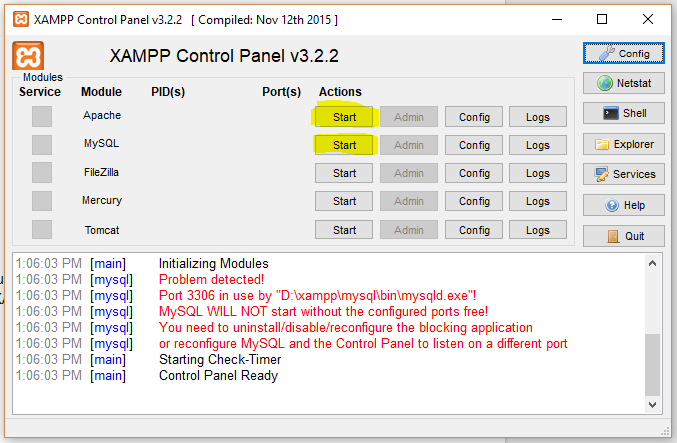Open Apache Config menu
The height and width of the screenshot is (443, 677).
pos(474,117)
